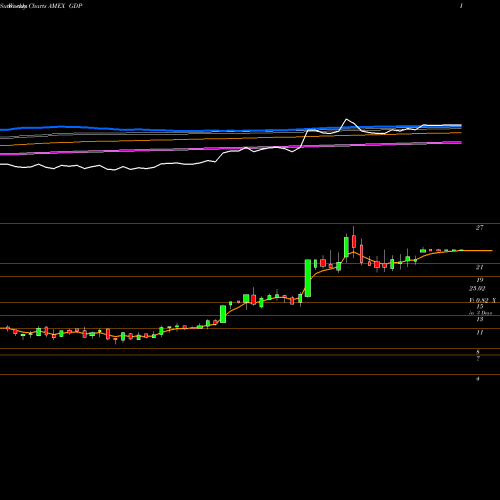Click the spike peak on the white indicator line
The image size is (500, 500).
(x=347, y=119)
